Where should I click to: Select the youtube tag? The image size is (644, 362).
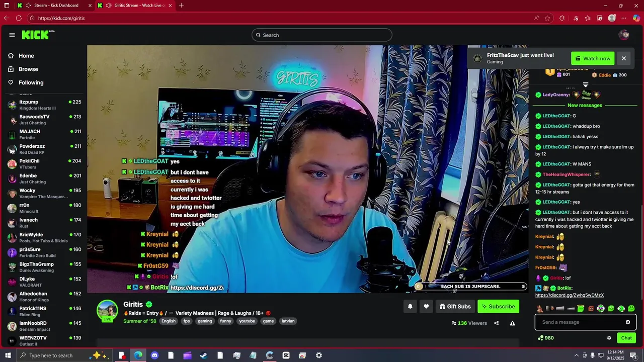tap(247, 321)
